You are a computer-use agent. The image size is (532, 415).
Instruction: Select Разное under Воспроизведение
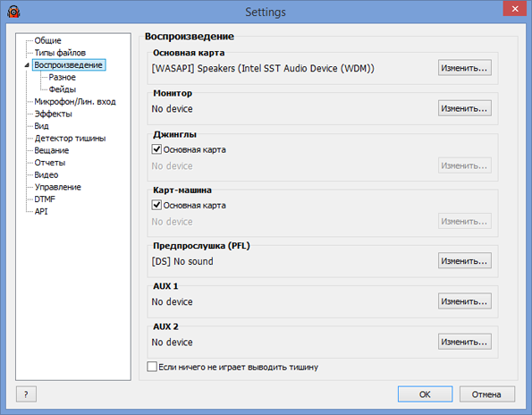(62, 78)
